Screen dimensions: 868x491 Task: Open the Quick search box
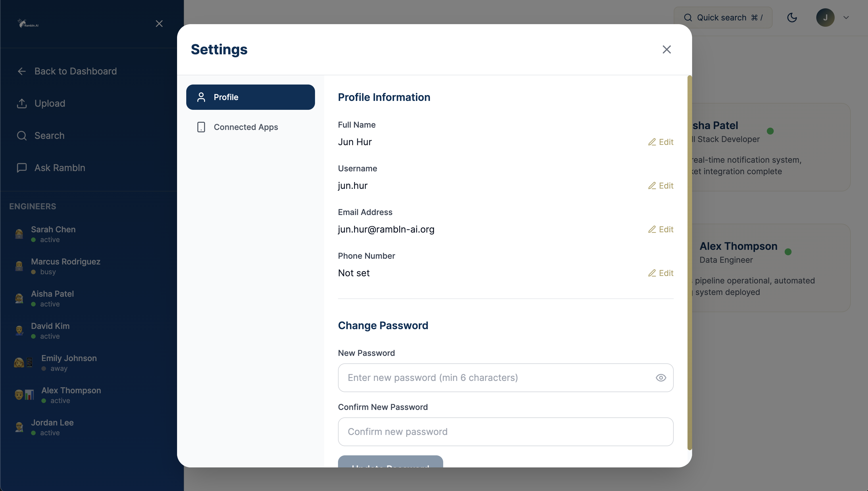point(723,18)
